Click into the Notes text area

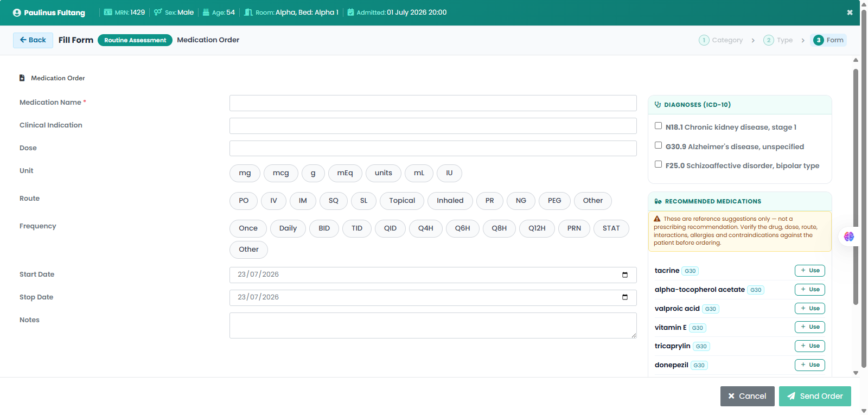(433, 325)
